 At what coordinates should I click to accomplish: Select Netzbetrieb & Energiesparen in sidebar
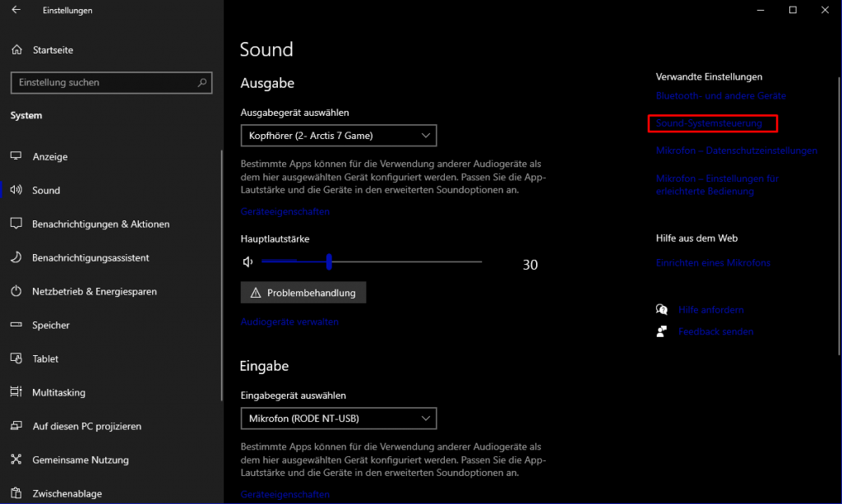point(16,291)
